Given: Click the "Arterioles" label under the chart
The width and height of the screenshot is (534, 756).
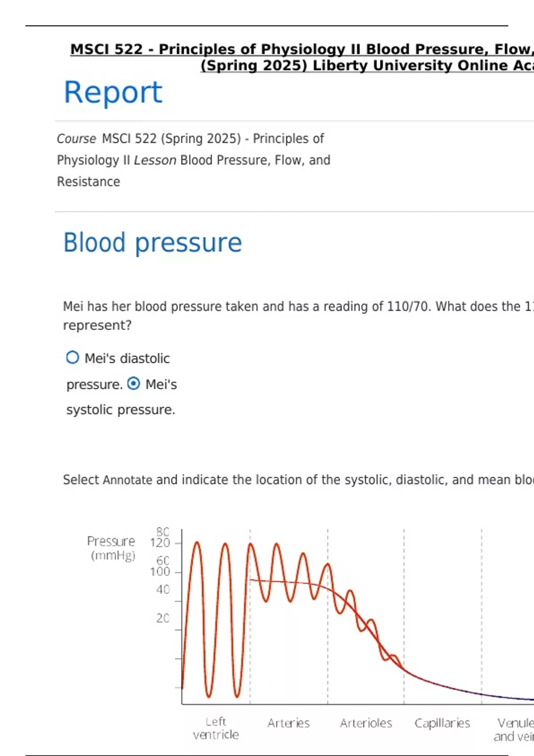Looking at the screenshot, I should [366, 723].
